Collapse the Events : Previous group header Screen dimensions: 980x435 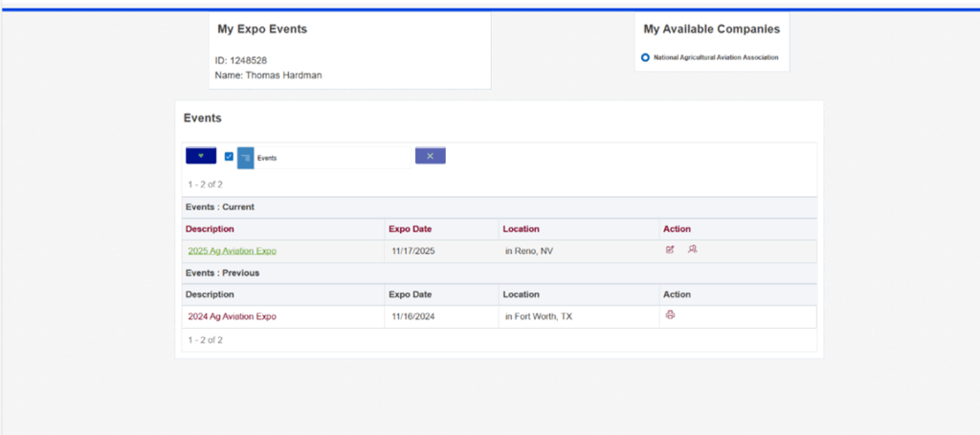pos(222,273)
